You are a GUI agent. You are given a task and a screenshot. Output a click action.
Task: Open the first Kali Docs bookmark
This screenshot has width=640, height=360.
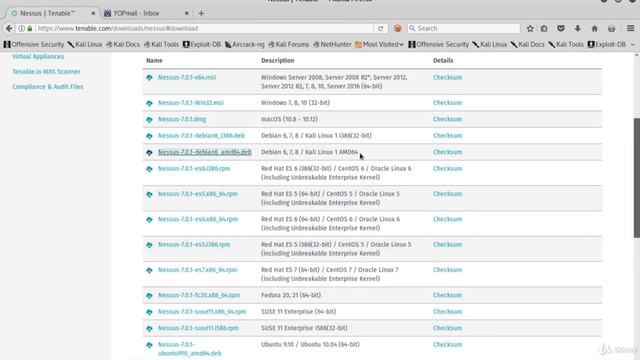click(123, 44)
